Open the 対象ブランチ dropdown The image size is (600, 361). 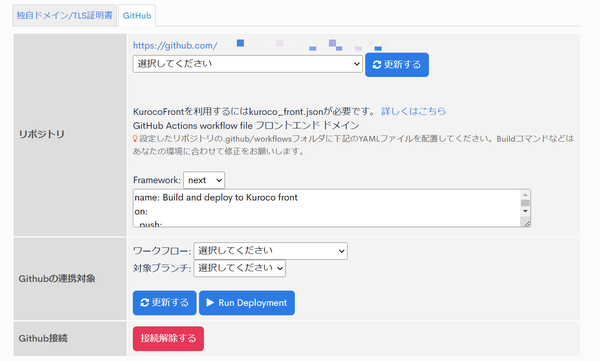click(x=240, y=268)
